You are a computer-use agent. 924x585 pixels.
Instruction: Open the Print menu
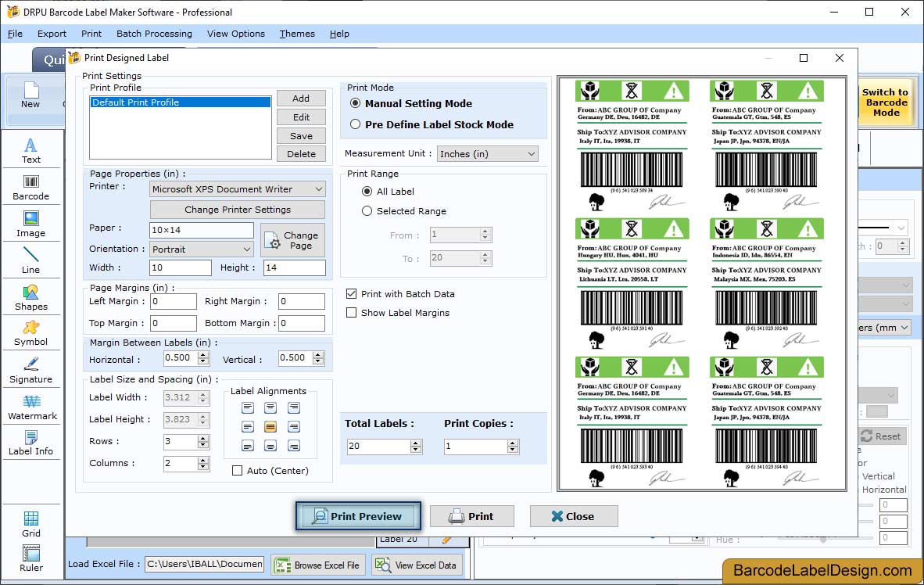[x=91, y=34]
